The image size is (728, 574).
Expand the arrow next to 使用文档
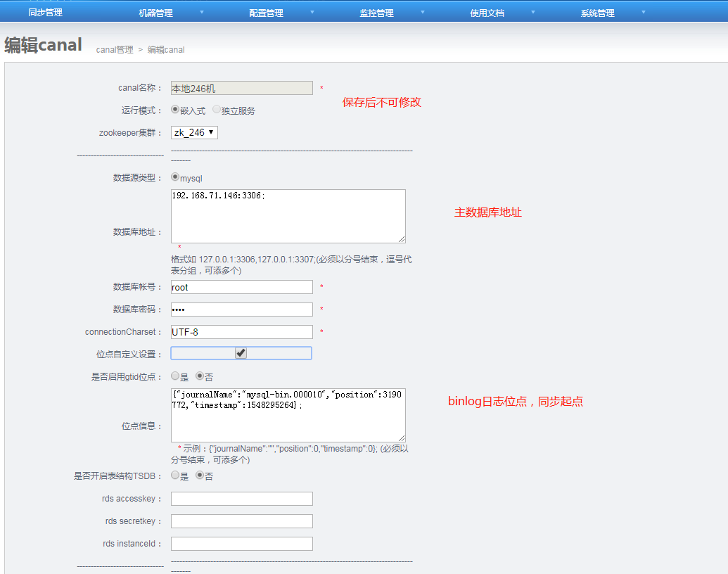[x=533, y=12]
